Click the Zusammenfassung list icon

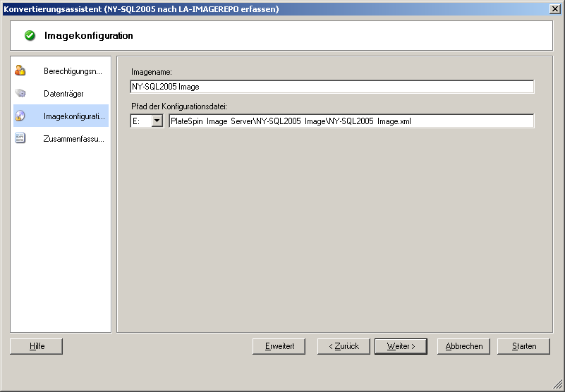click(x=20, y=138)
